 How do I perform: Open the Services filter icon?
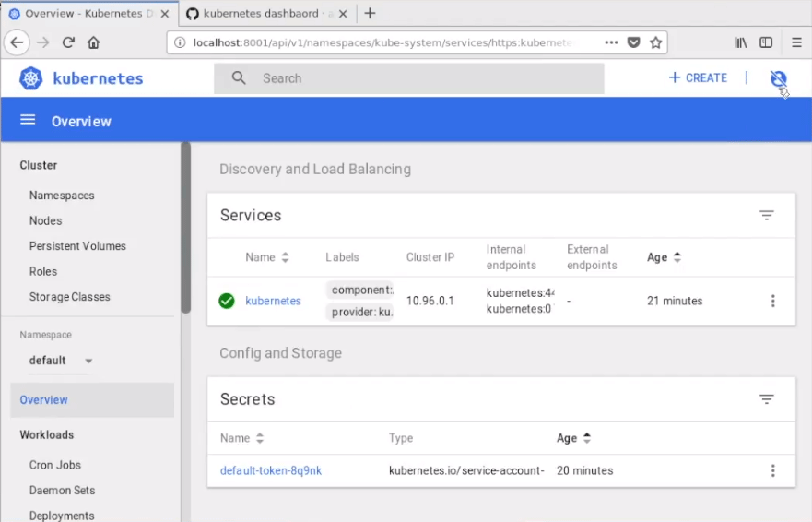pos(767,215)
